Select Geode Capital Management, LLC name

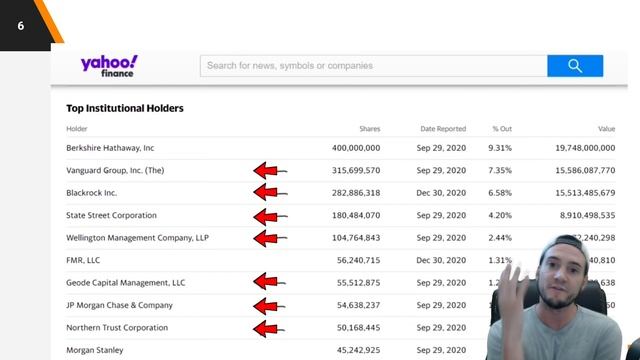point(126,282)
